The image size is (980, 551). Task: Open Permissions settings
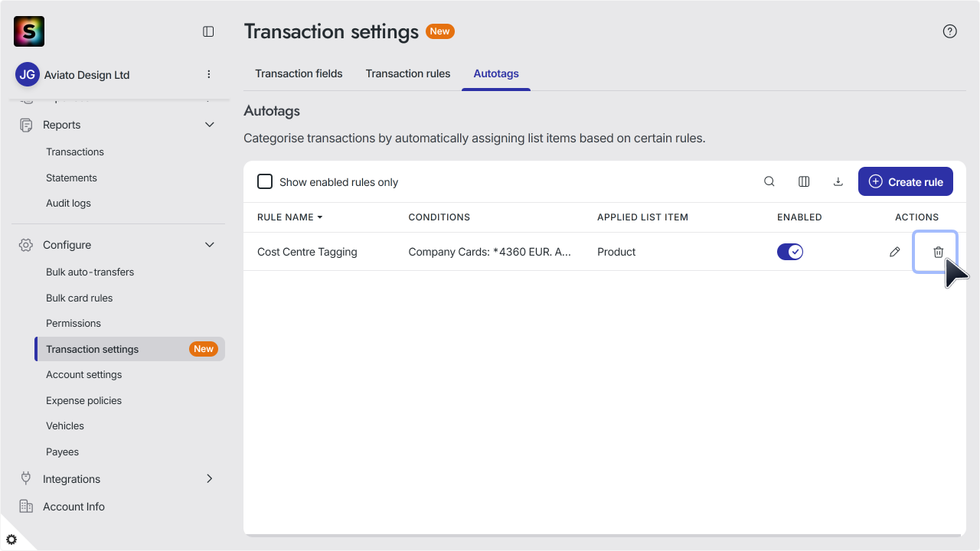click(73, 323)
